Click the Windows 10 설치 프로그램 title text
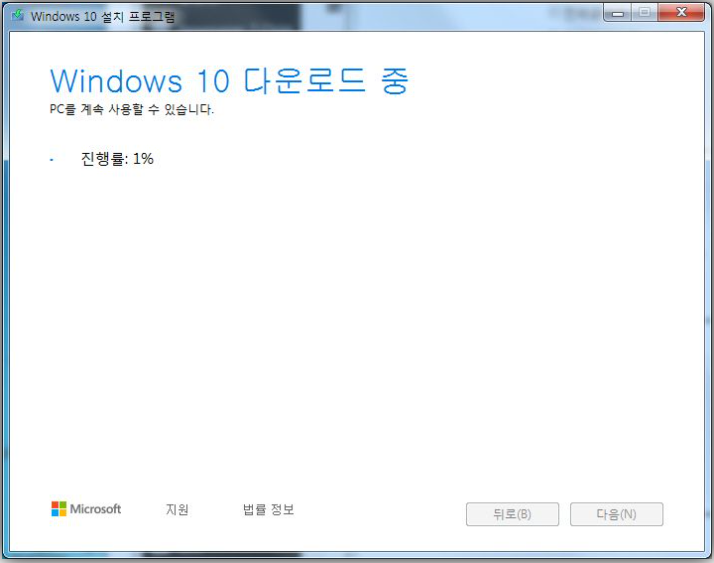This screenshot has width=714, height=563. [102, 17]
